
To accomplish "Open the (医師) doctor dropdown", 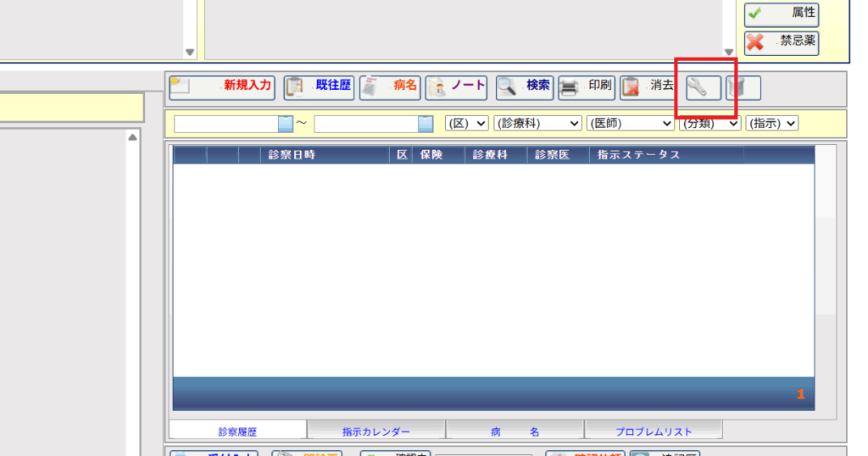I will (631, 124).
